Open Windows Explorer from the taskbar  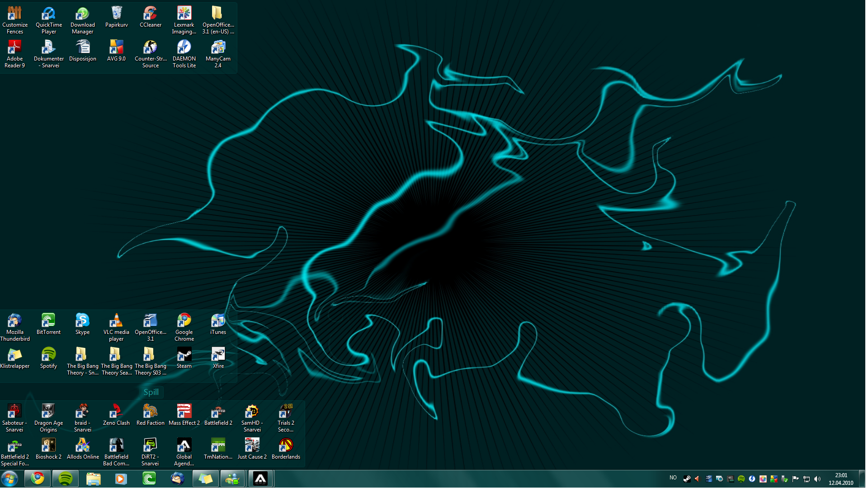(93, 479)
